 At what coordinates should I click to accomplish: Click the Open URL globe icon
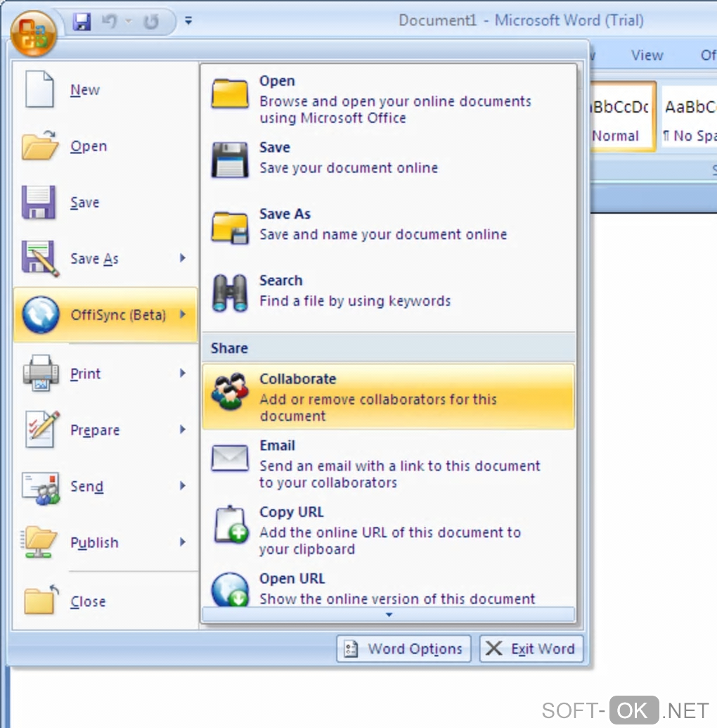[230, 589]
